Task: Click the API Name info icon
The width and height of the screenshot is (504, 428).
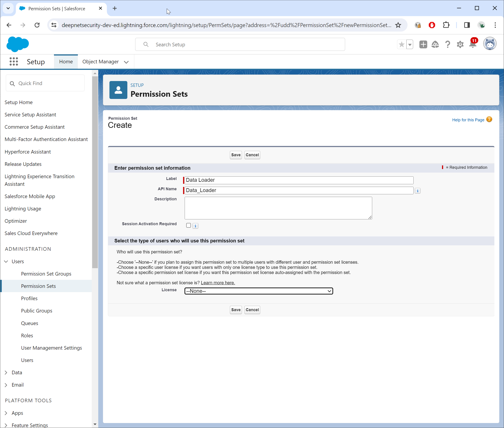Action: click(417, 191)
